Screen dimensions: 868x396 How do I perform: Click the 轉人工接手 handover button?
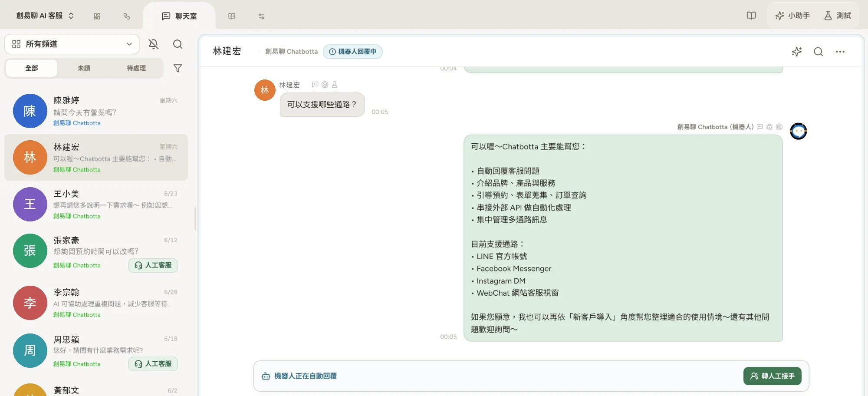pyautogui.click(x=773, y=376)
